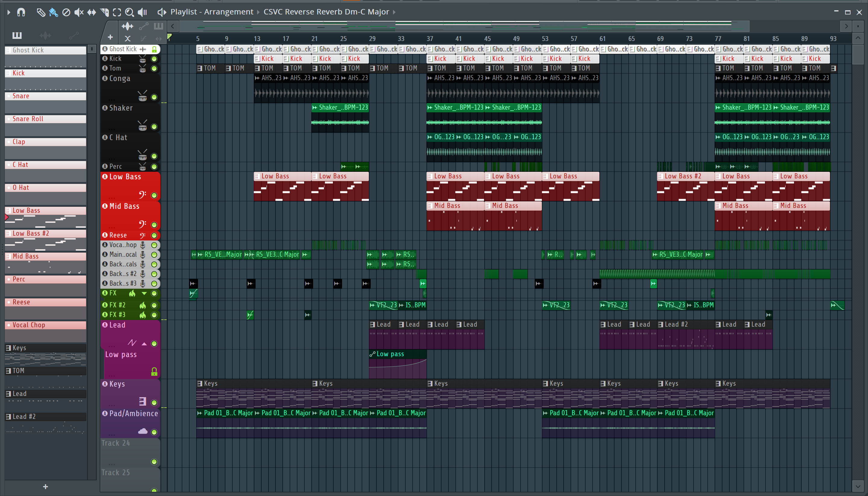Image resolution: width=868 pixels, height=496 pixels.
Task: Toggle the magnet snap tool
Action: [21, 12]
